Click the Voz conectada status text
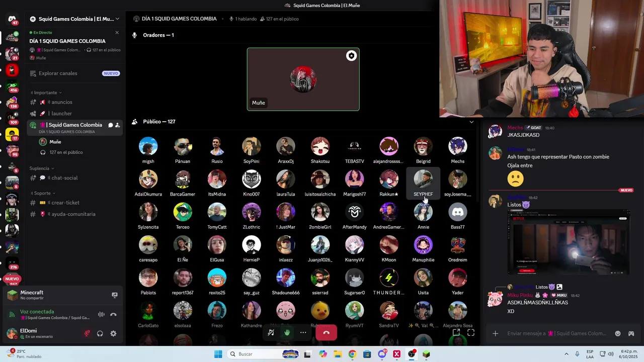The height and width of the screenshot is (362, 644). pos(37,312)
